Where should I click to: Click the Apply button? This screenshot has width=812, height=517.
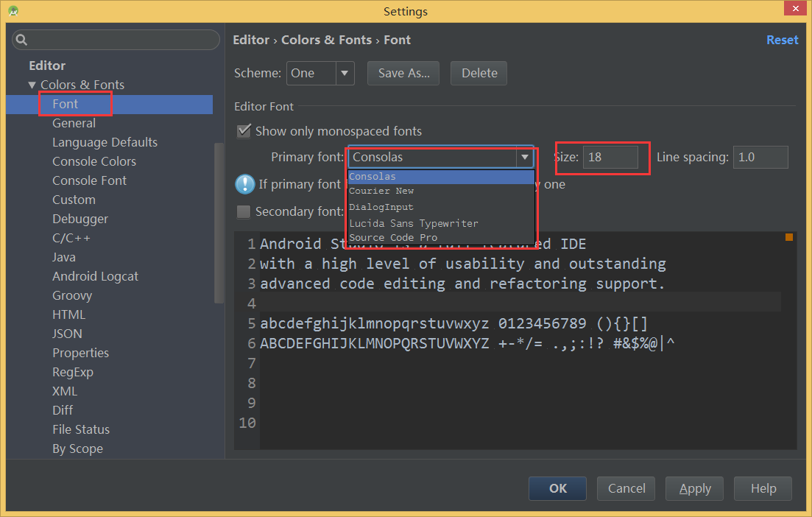(694, 488)
